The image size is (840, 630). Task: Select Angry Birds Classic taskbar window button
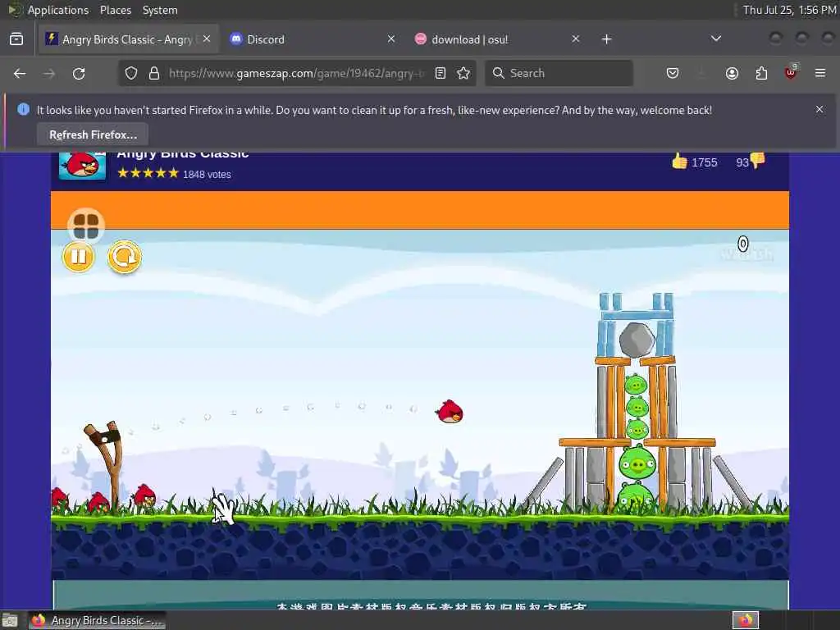[x=97, y=620]
